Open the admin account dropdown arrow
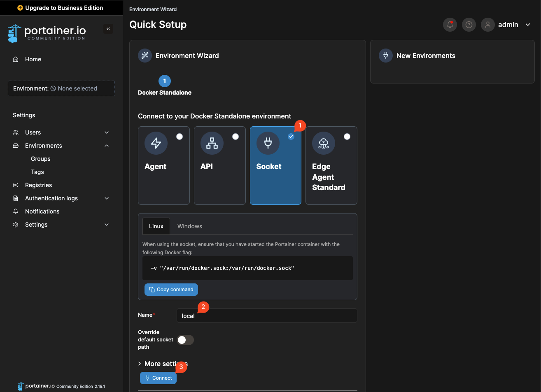 pos(528,25)
